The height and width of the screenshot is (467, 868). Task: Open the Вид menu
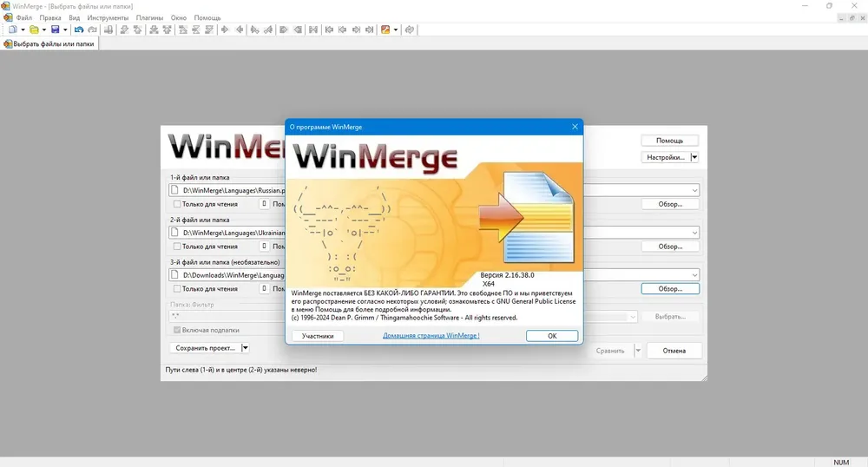(x=74, y=17)
